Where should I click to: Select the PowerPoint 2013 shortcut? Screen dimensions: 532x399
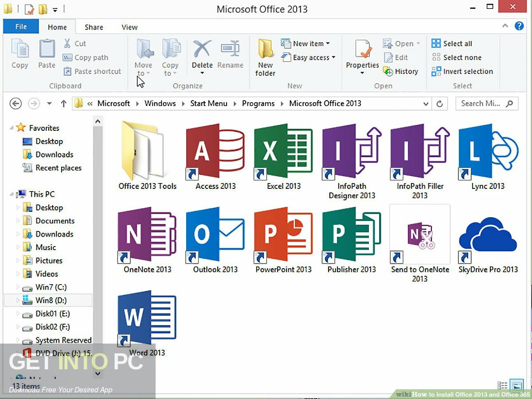click(284, 241)
